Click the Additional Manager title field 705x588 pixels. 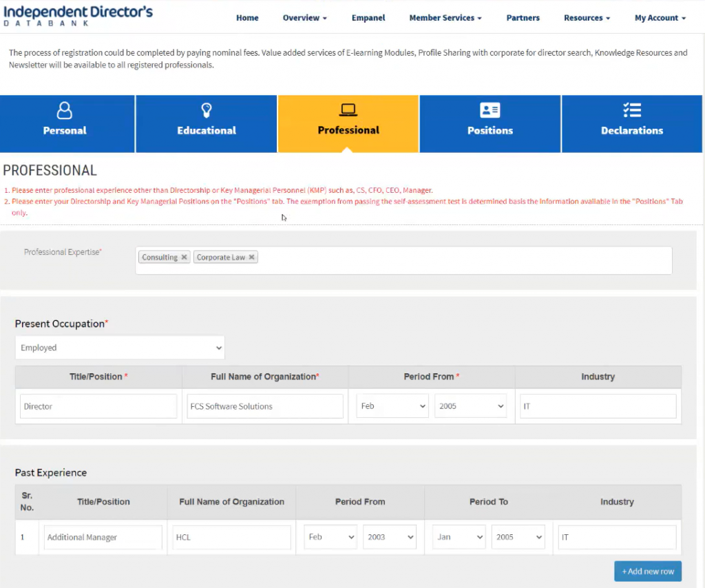pos(103,537)
